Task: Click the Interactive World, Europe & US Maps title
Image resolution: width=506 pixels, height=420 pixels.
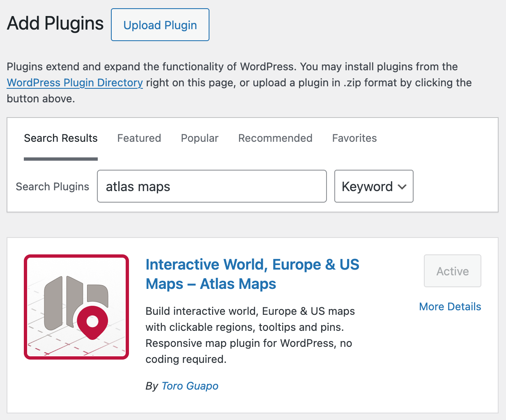Action: pos(252,274)
